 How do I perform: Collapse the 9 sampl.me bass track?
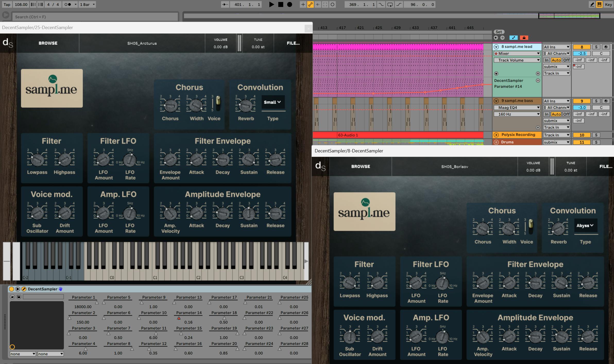click(496, 101)
